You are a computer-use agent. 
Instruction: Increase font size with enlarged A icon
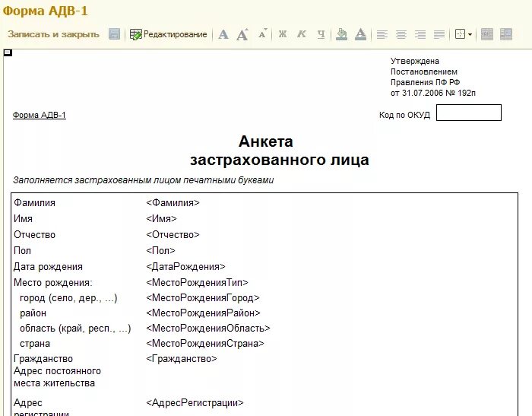tap(242, 34)
